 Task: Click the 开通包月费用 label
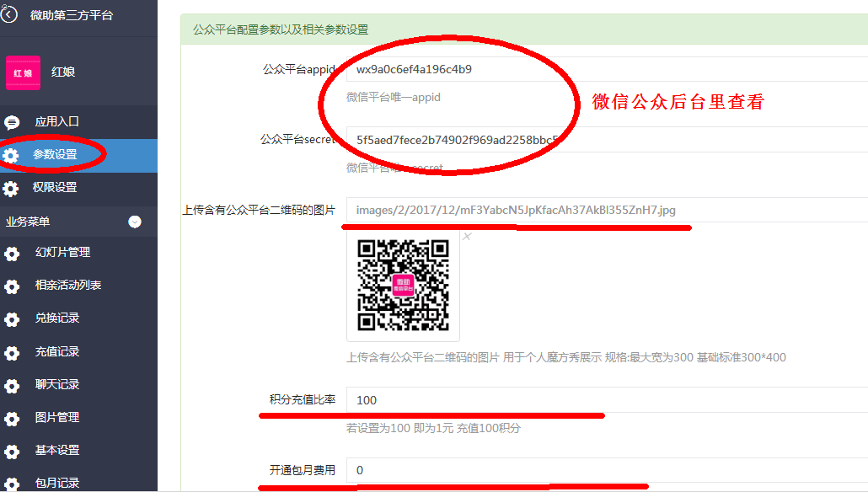coord(303,470)
